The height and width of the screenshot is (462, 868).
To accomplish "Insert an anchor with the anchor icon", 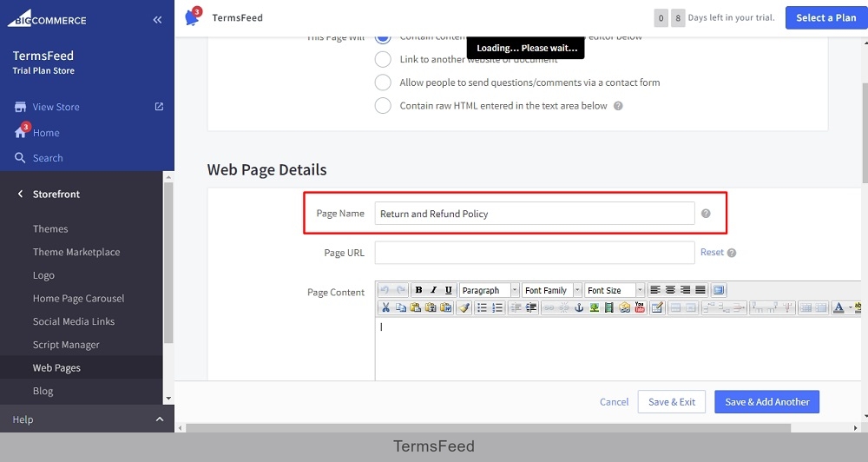I will 579,307.
